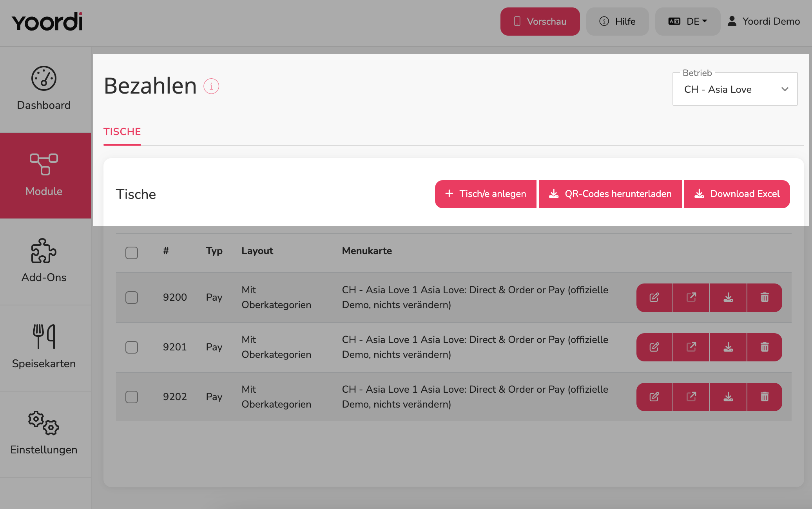This screenshot has width=812, height=509.
Task: Tick the checkbox for table 9200
Action: (x=132, y=298)
